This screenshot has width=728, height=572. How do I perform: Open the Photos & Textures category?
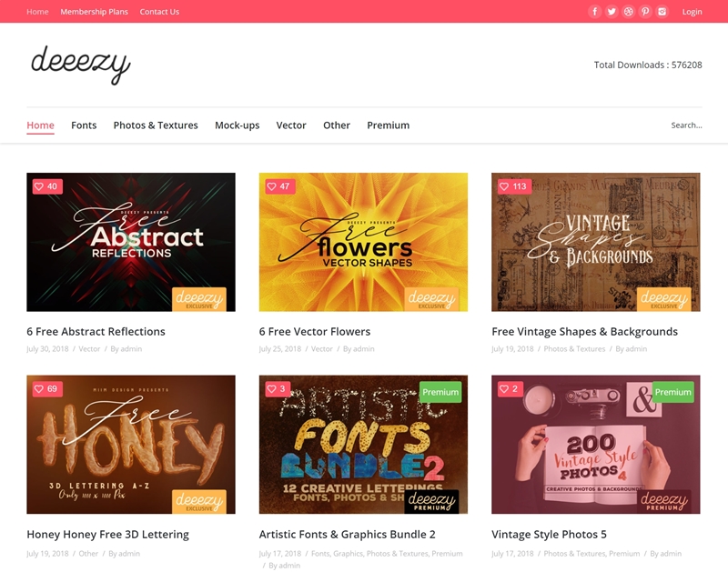click(156, 125)
